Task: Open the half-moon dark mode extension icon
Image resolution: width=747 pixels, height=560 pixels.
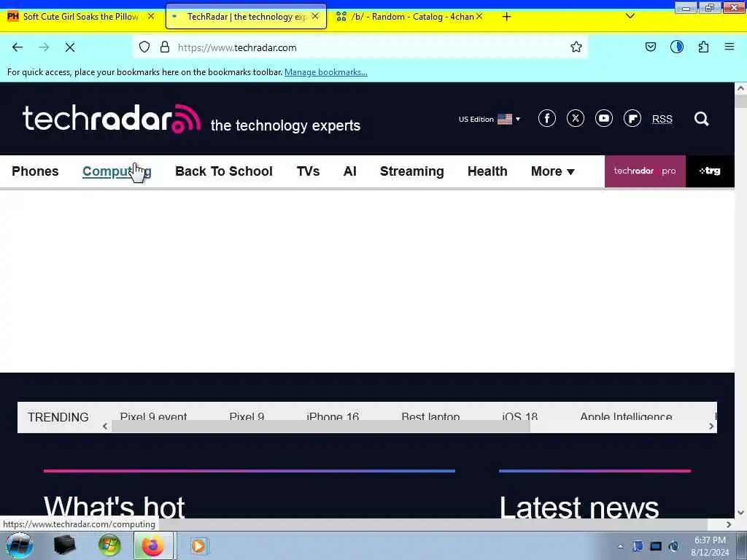Action: tap(677, 47)
